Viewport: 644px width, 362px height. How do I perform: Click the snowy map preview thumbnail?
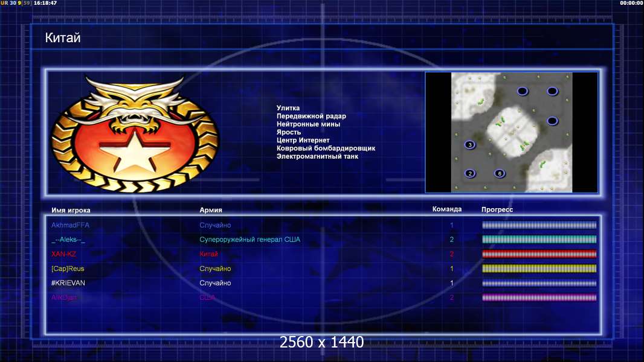click(512, 132)
